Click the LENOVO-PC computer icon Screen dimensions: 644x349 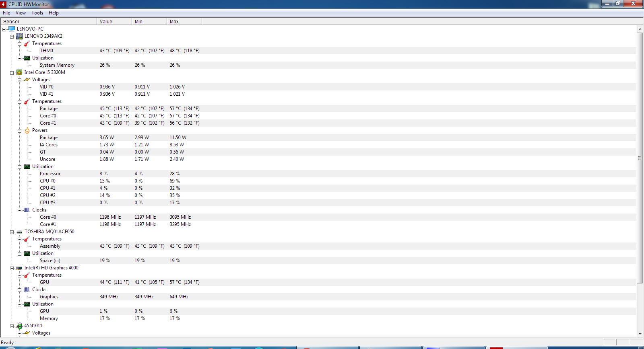click(12, 29)
